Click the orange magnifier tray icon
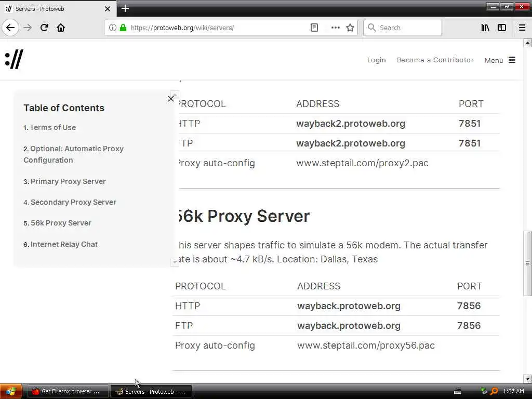This screenshot has width=532, height=399. [x=494, y=391]
